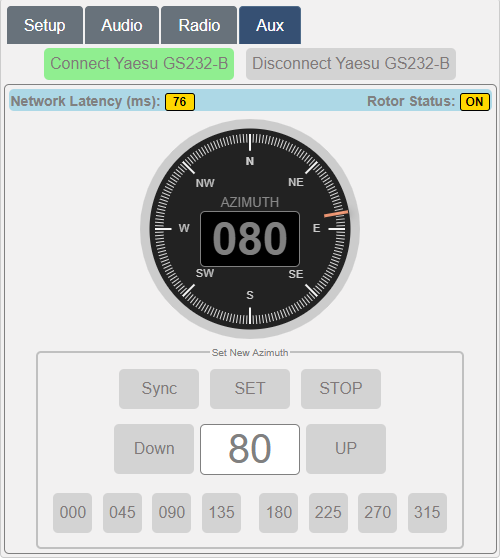Switch to the Audio tab
Screen dimensions: 500x558
122,25
